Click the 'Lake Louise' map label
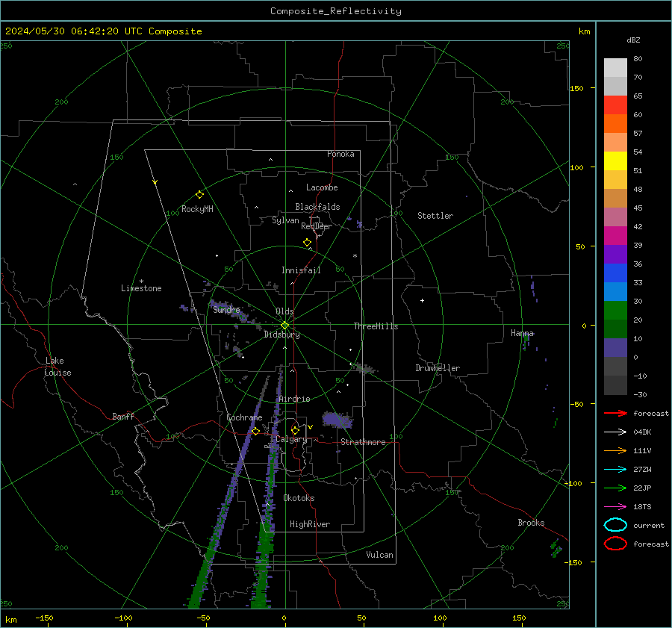This screenshot has height=628, width=672. [57, 367]
